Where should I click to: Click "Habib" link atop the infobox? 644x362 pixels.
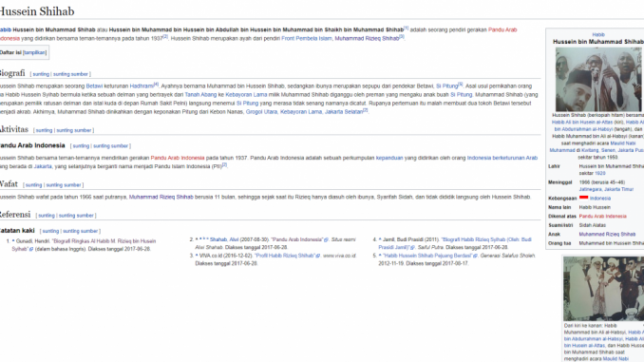click(598, 34)
